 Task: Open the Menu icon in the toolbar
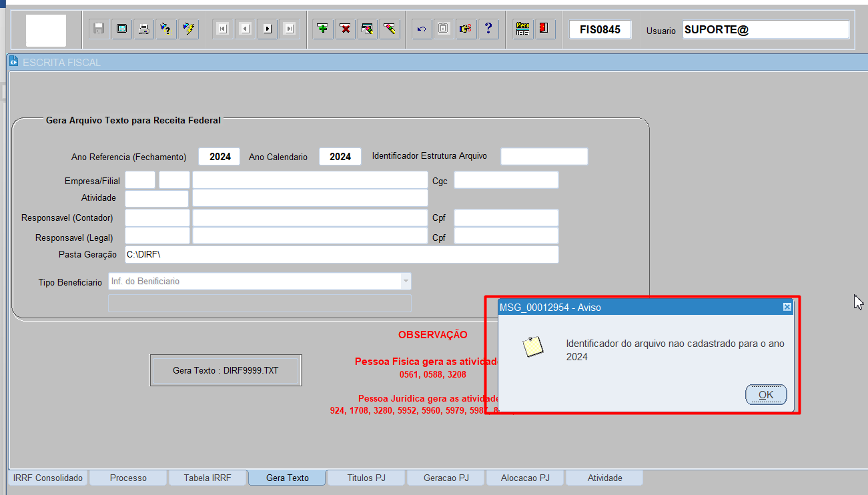[x=523, y=29]
